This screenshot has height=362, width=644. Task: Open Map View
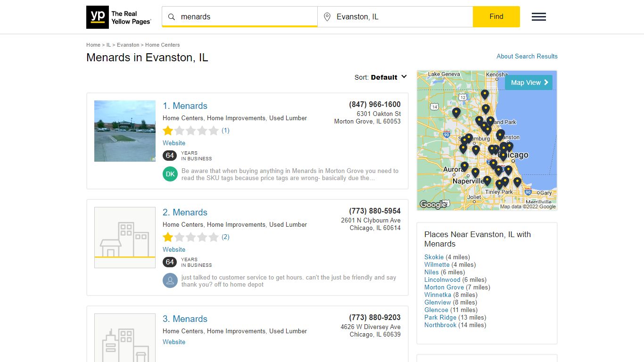tap(529, 82)
